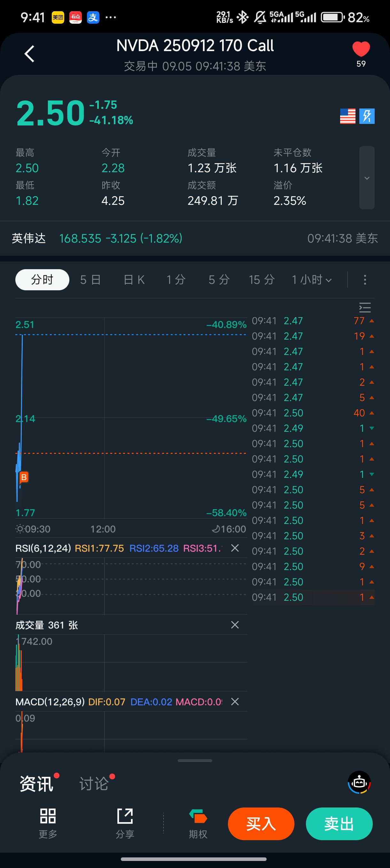Tap the trade list layout icon
Viewport: 390px width, 868px height.
[x=365, y=307]
